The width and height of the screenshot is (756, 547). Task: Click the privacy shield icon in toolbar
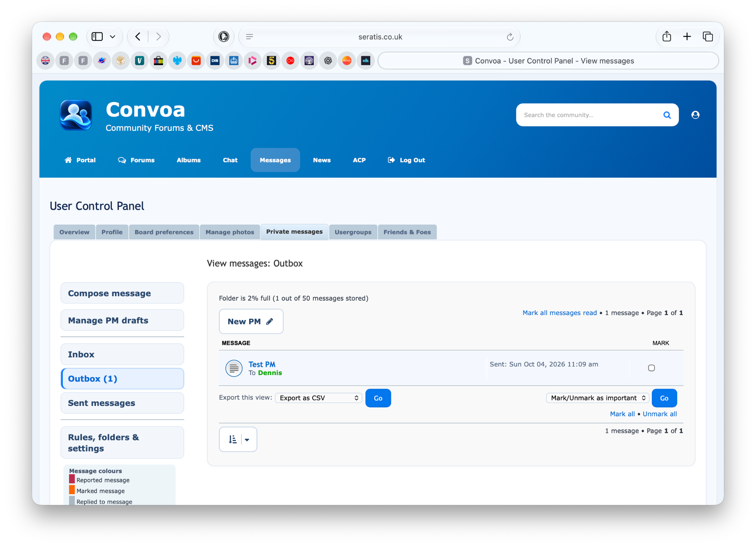[224, 37]
